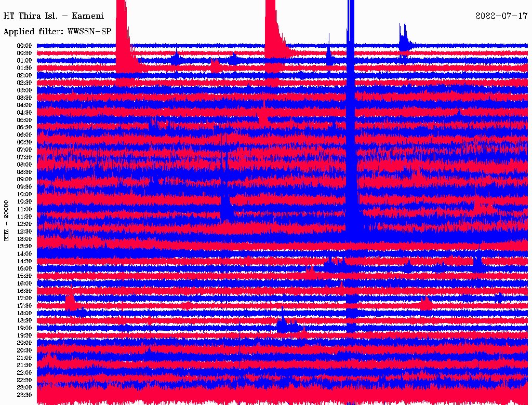Click the Applied filter WWSSN-SP text
Image resolution: width=532 pixels, height=405 pixels.
[57, 31]
